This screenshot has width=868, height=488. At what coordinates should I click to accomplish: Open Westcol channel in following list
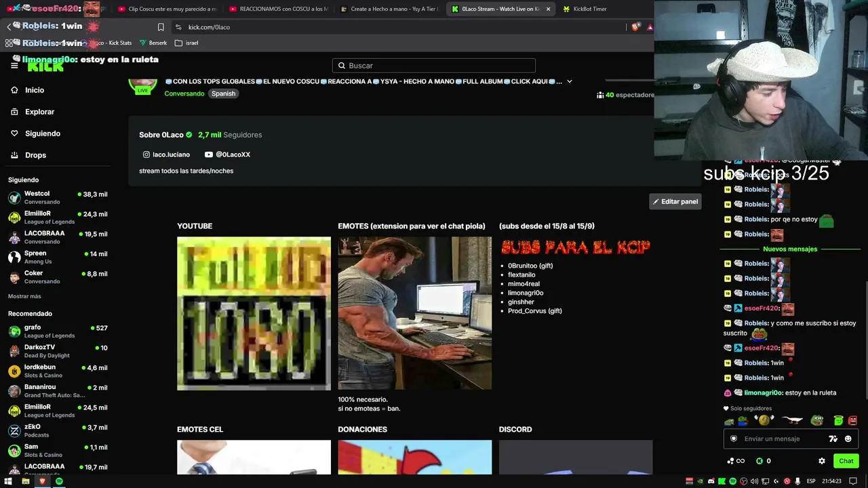[x=58, y=197]
